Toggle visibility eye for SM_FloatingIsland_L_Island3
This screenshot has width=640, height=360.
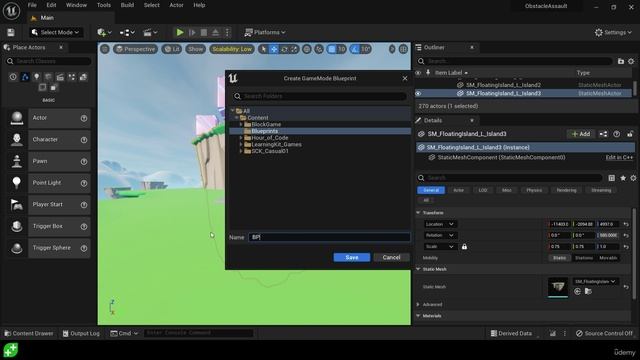[418, 93]
